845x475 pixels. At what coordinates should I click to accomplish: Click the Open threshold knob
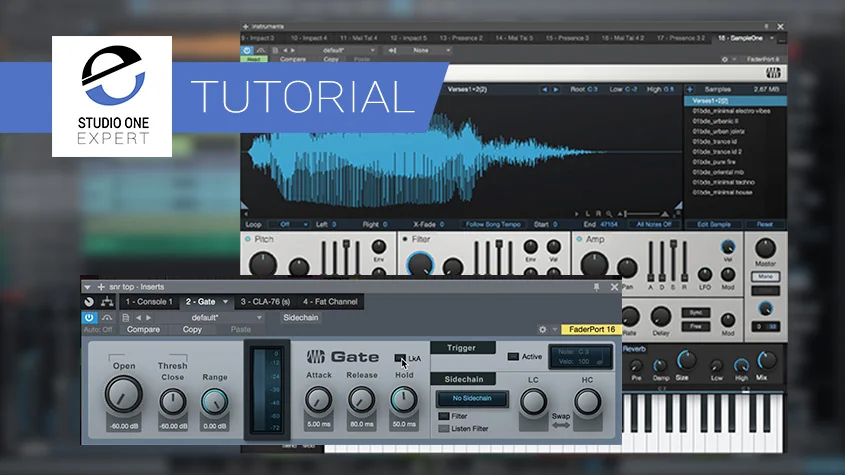click(x=123, y=394)
